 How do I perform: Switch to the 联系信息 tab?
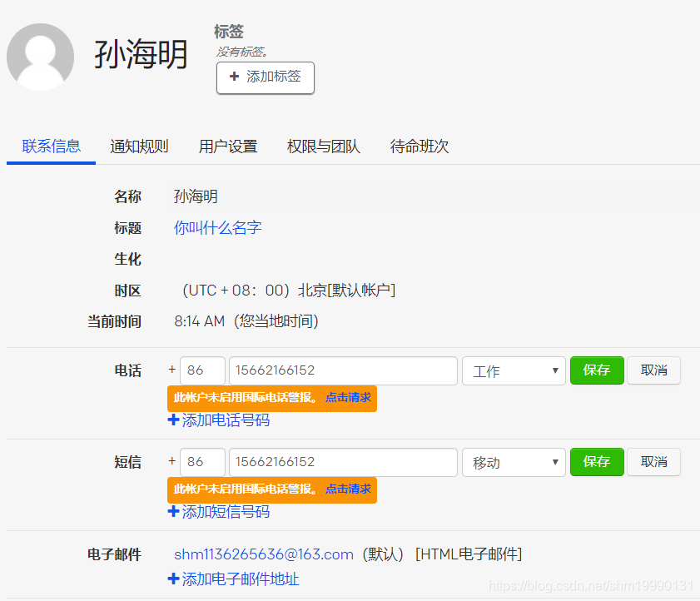[52, 147]
